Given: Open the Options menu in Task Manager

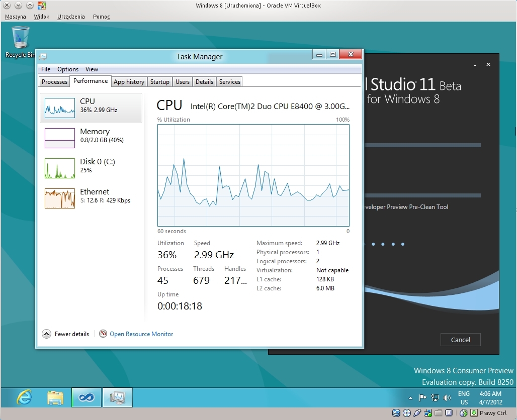Looking at the screenshot, I should (x=68, y=69).
